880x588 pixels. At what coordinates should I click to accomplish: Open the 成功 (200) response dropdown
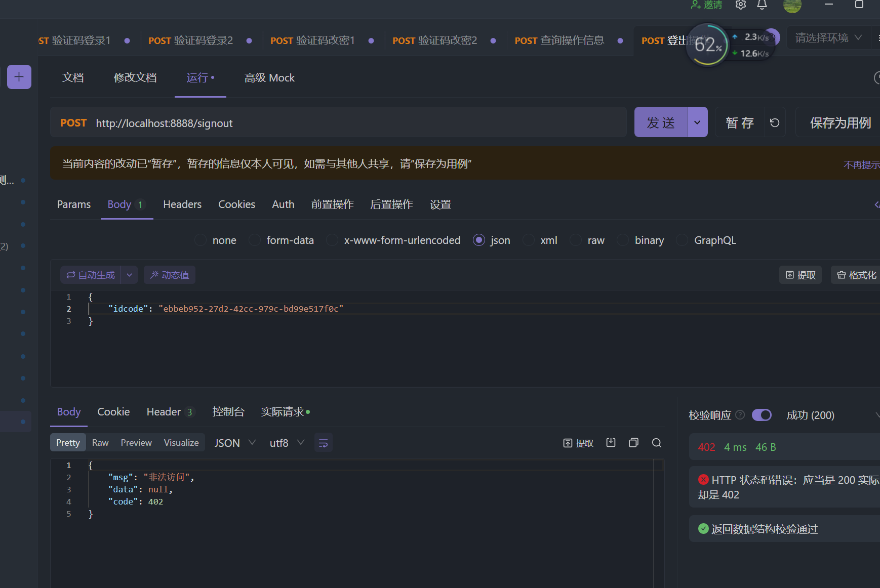(x=833, y=415)
